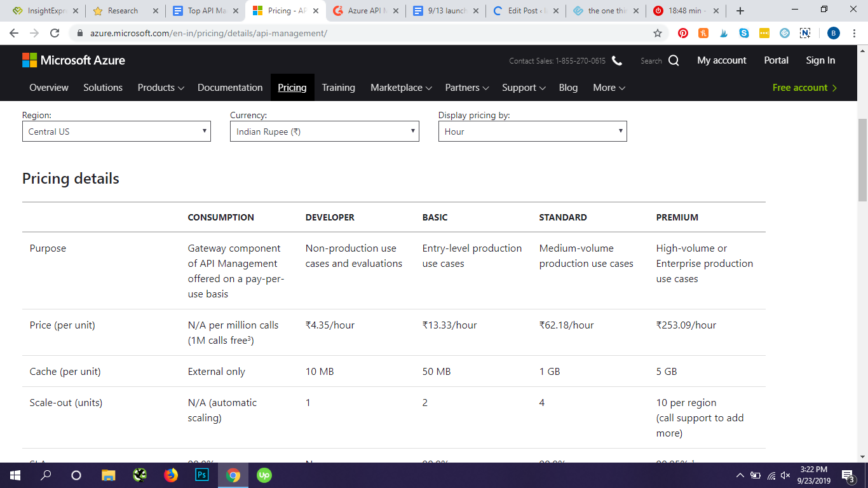Select the Documentation menu item
This screenshot has height=488, width=868.
click(230, 88)
